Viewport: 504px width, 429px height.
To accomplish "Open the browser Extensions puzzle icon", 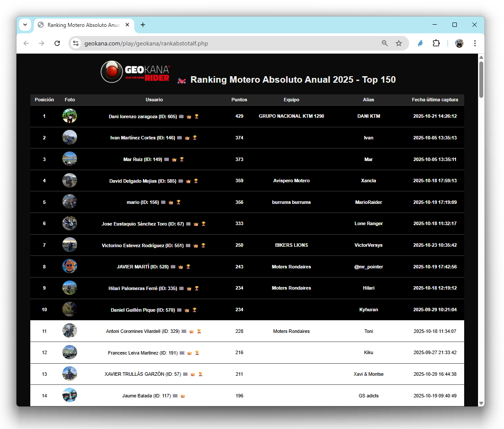I will (436, 43).
